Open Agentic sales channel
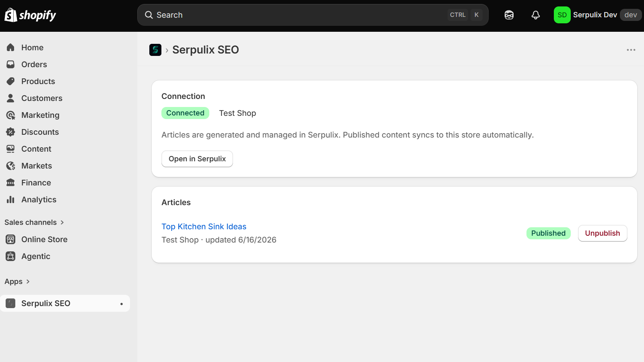The height and width of the screenshot is (362, 644). 65,256
